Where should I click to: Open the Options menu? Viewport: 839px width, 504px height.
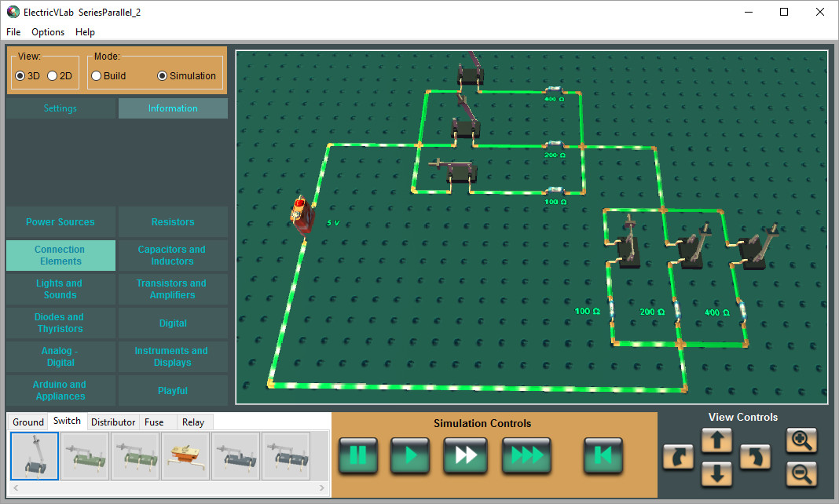click(47, 32)
